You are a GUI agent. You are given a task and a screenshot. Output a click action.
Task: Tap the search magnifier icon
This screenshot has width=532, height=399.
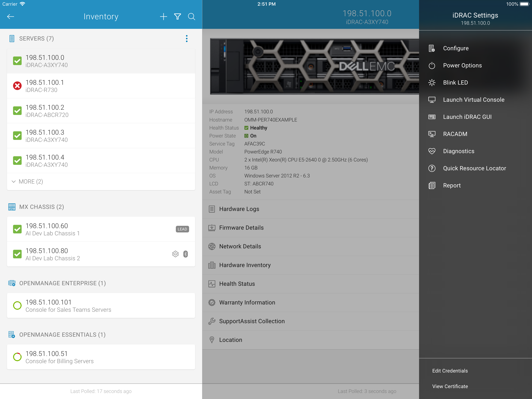click(x=191, y=17)
